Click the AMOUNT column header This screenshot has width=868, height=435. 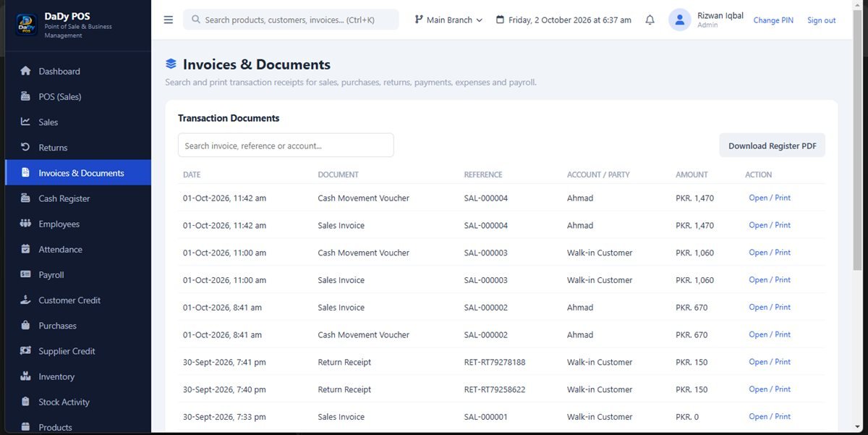pos(692,174)
